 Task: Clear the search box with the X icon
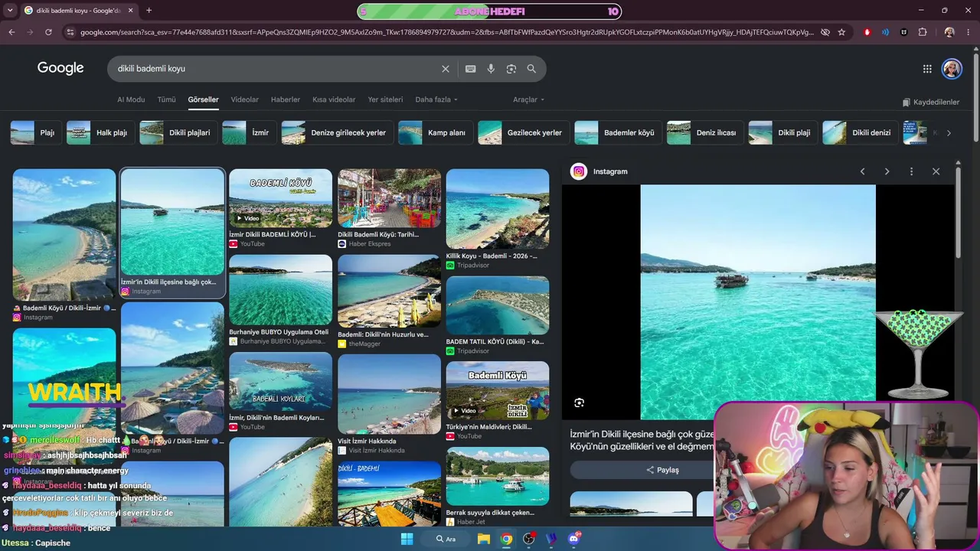click(x=446, y=69)
